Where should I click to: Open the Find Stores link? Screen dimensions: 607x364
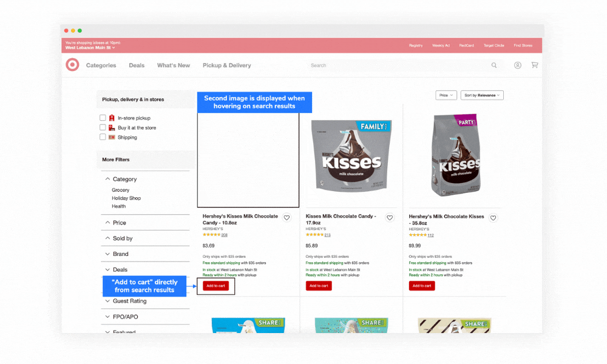523,45
